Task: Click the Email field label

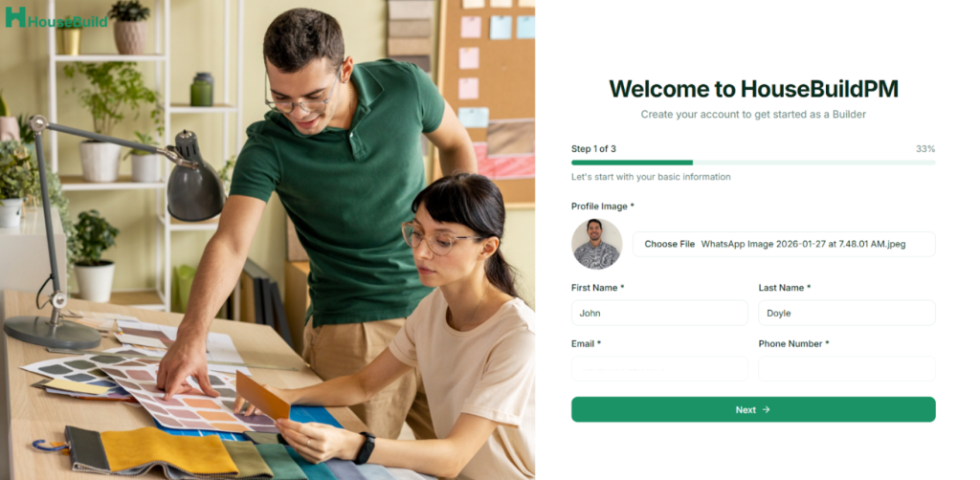Action: coord(586,344)
